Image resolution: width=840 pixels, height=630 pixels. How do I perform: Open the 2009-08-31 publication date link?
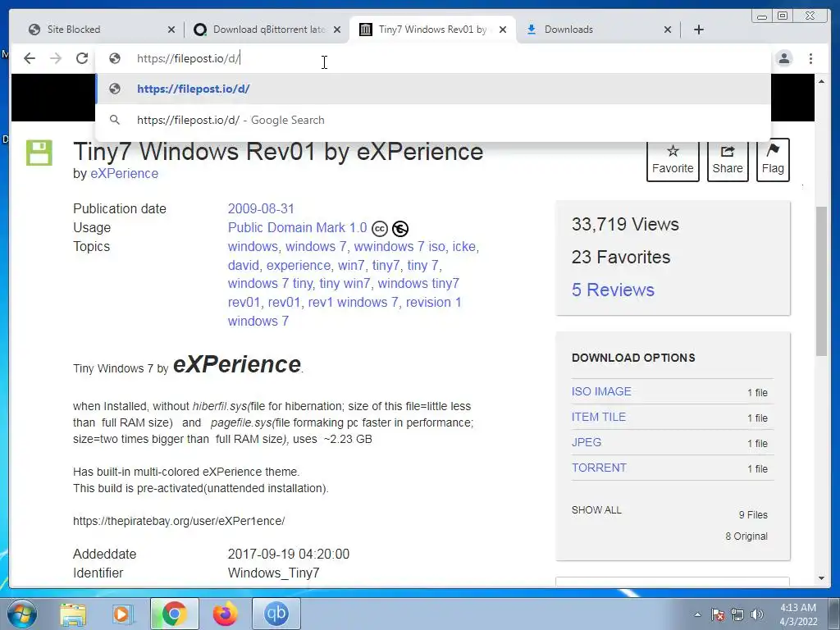coord(261,209)
